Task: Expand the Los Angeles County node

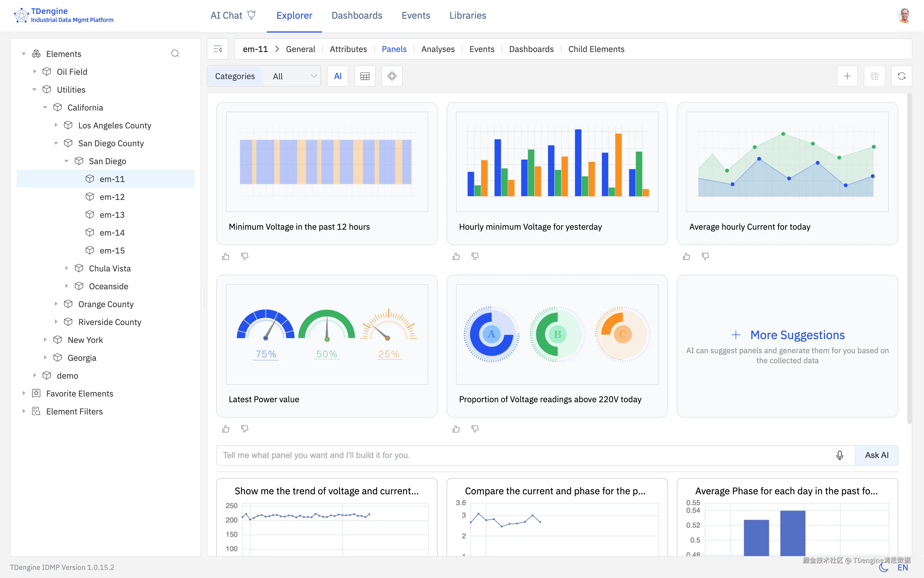Action: [56, 125]
